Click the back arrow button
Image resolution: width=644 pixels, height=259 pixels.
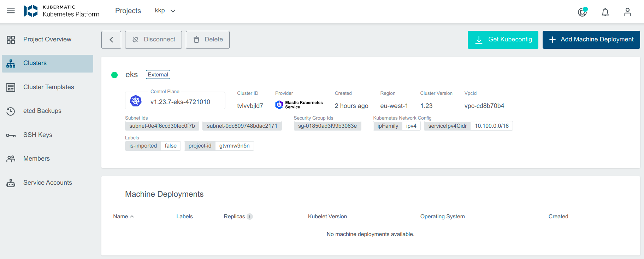click(x=111, y=40)
